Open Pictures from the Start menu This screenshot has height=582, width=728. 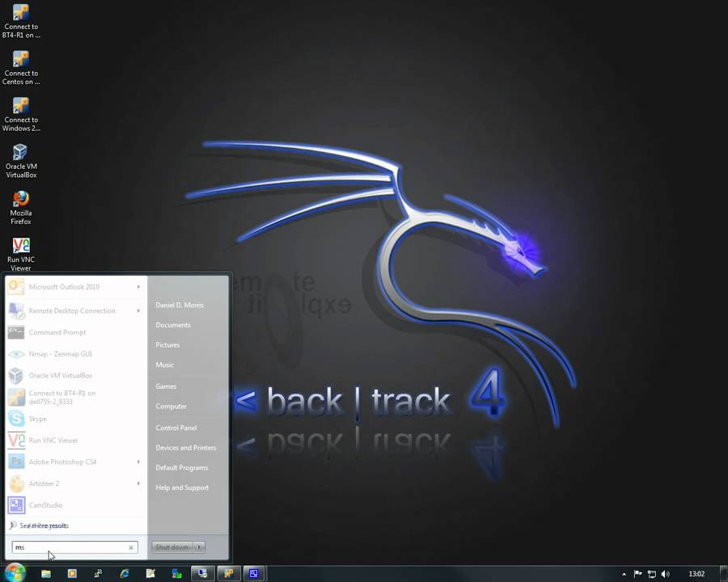[167, 345]
